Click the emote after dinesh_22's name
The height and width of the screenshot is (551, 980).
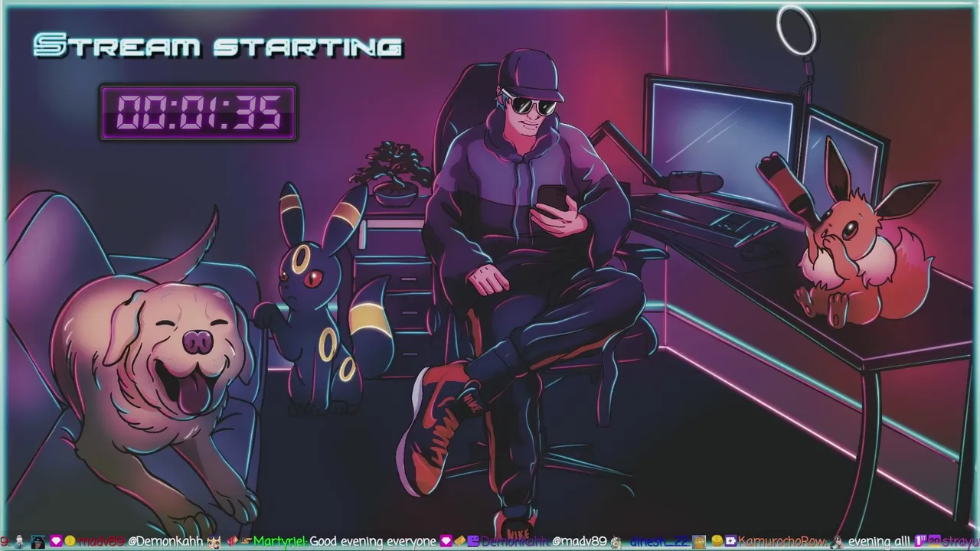pos(698,542)
